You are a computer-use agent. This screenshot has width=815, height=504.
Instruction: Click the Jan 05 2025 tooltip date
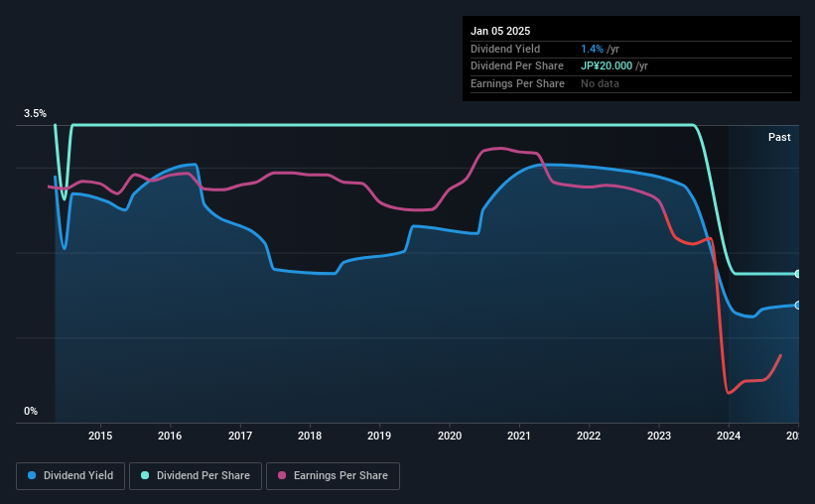coord(500,31)
